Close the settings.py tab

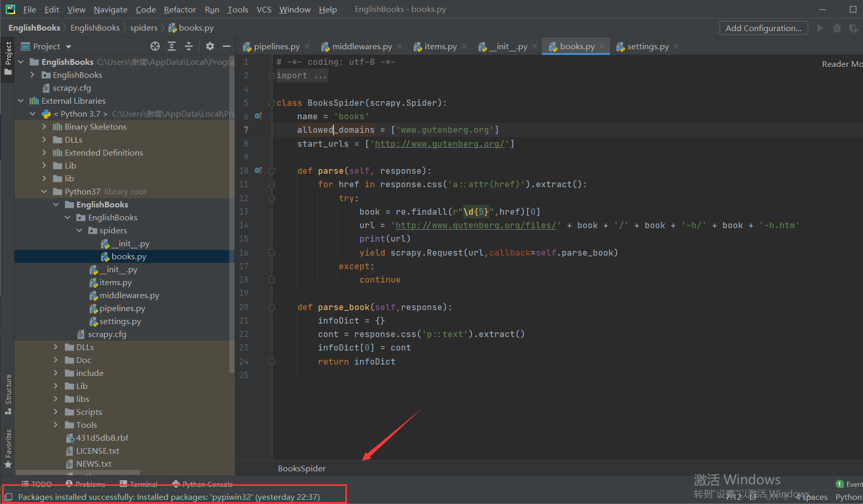pyautogui.click(x=676, y=46)
